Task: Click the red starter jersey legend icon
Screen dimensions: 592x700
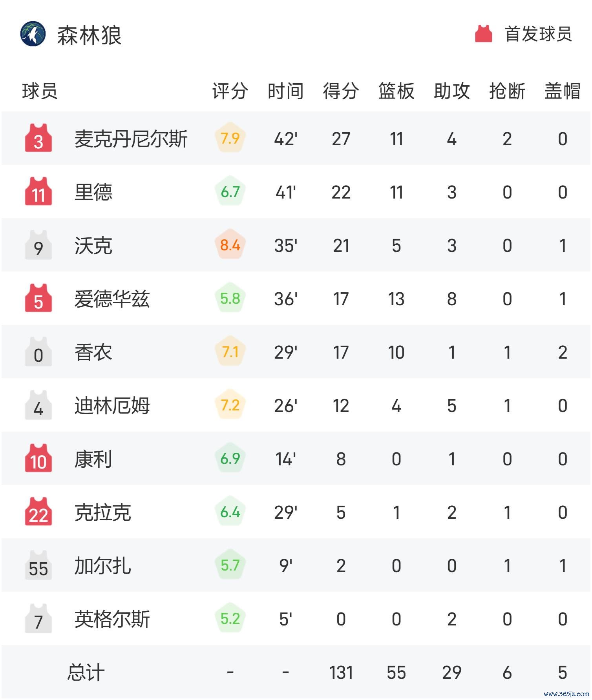Action: coord(484,34)
